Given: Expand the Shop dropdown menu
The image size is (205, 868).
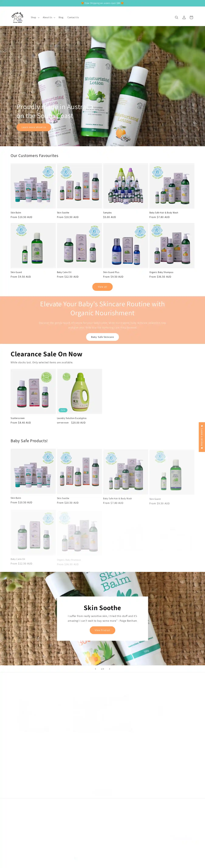Looking at the screenshot, I should pos(35,18).
